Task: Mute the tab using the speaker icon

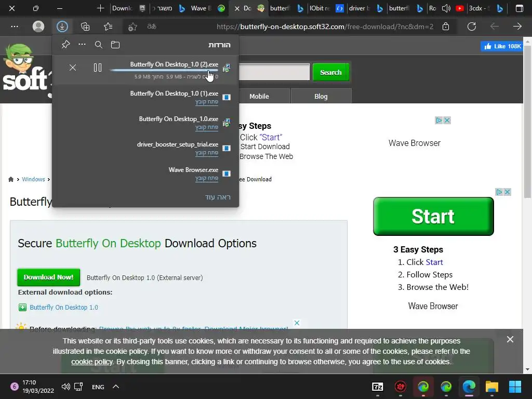Action: [x=446, y=8]
